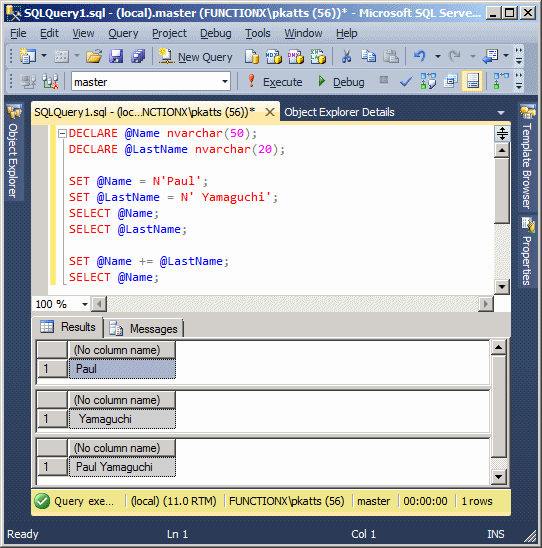Switch to the Results tab
Screen dimensions: 542x548
pos(68,327)
